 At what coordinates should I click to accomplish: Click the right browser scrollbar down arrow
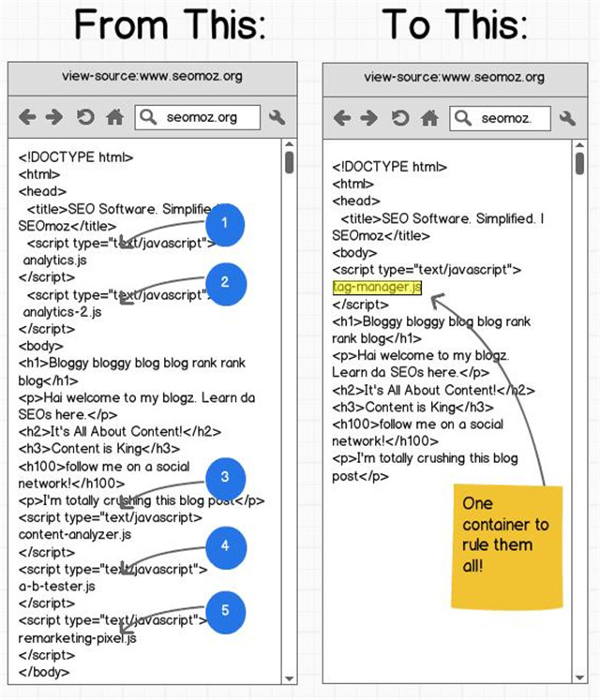(579, 678)
